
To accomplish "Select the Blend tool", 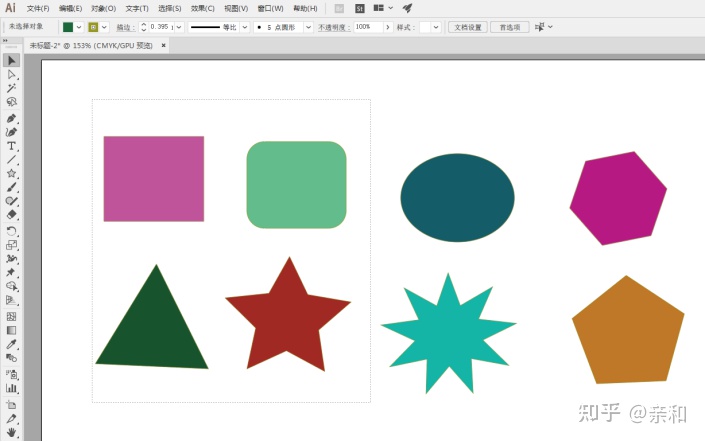I will [12, 358].
